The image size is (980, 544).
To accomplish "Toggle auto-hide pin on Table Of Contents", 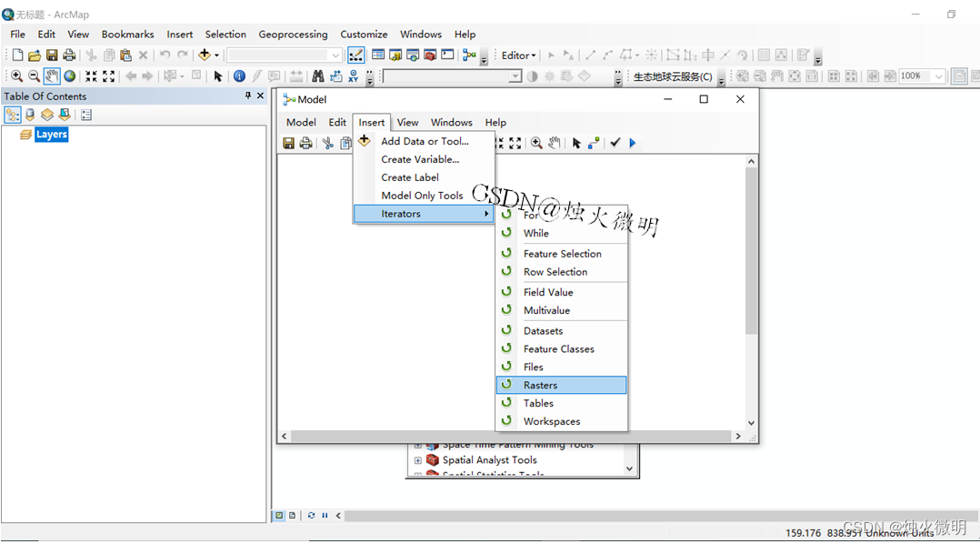I will point(248,96).
